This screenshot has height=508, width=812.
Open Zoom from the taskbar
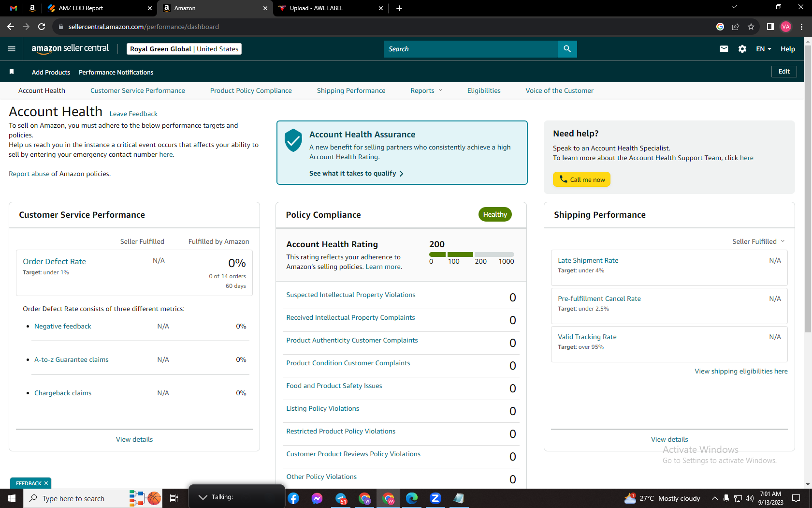click(435, 498)
